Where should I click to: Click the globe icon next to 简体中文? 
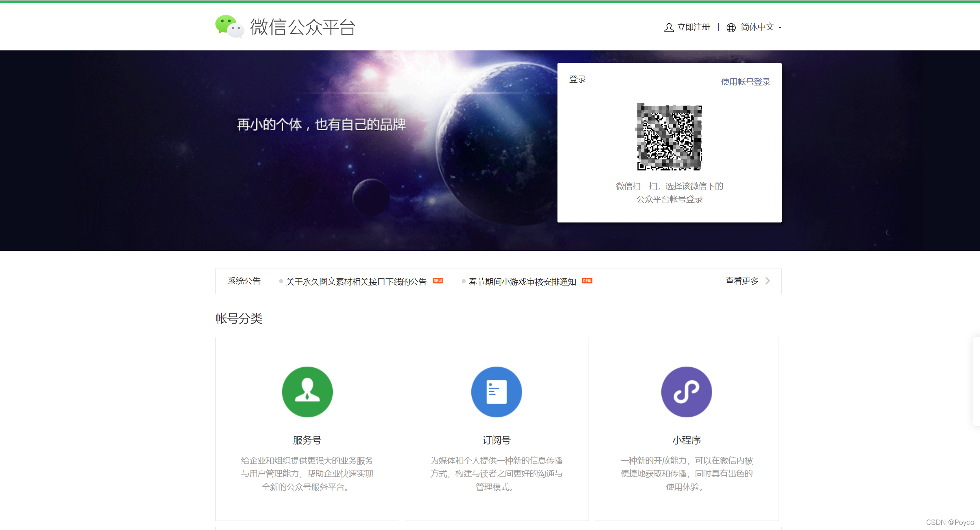point(731,27)
